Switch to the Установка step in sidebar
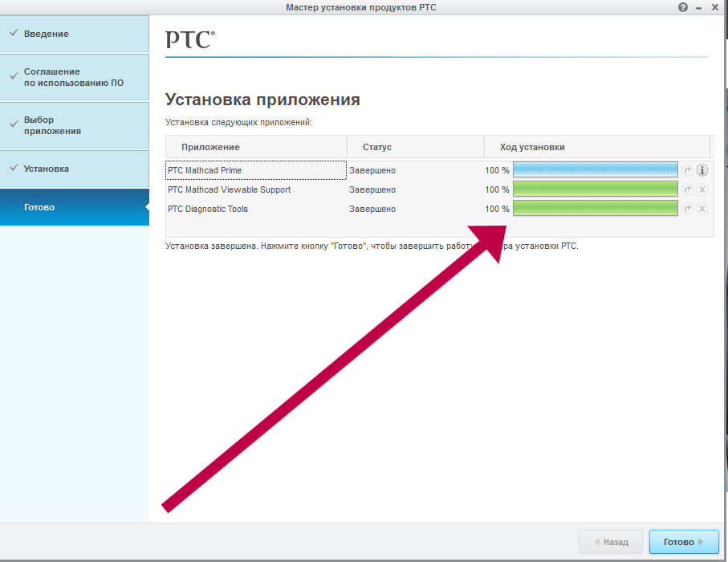Viewport: 728px width, 562px height. pos(47,169)
